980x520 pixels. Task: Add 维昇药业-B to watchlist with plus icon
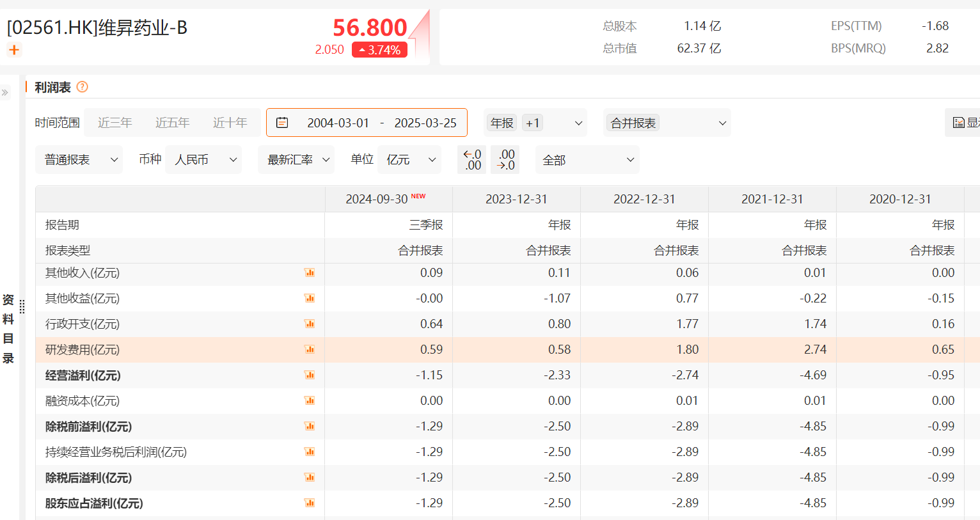(14, 49)
